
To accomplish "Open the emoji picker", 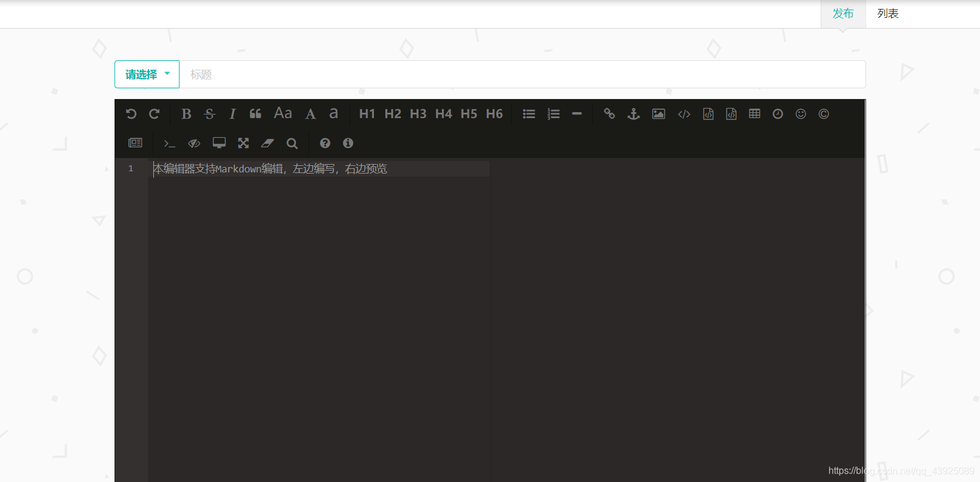I will point(801,114).
